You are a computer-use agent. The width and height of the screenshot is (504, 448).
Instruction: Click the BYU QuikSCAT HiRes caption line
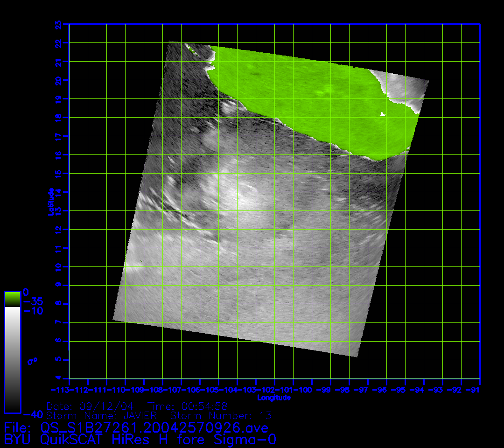pyautogui.click(x=140, y=440)
